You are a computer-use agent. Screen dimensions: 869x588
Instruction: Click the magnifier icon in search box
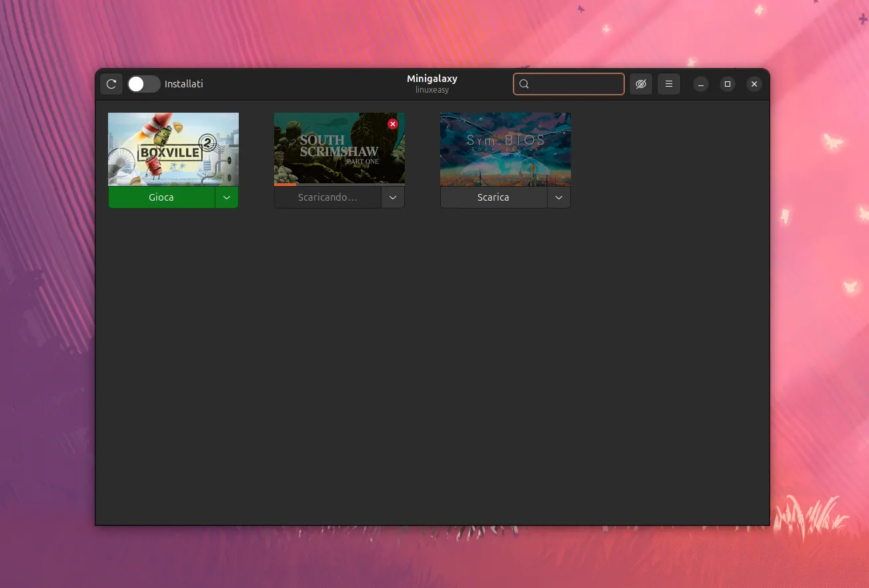coord(524,84)
